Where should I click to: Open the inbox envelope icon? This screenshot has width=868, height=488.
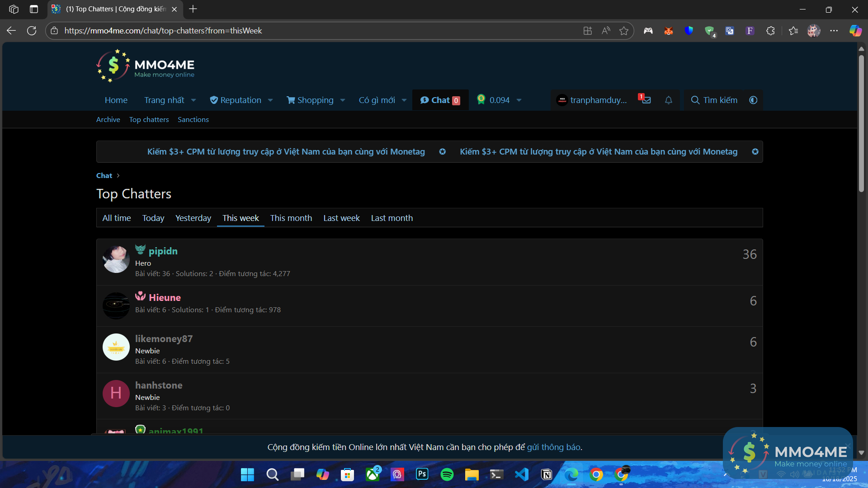tap(646, 100)
